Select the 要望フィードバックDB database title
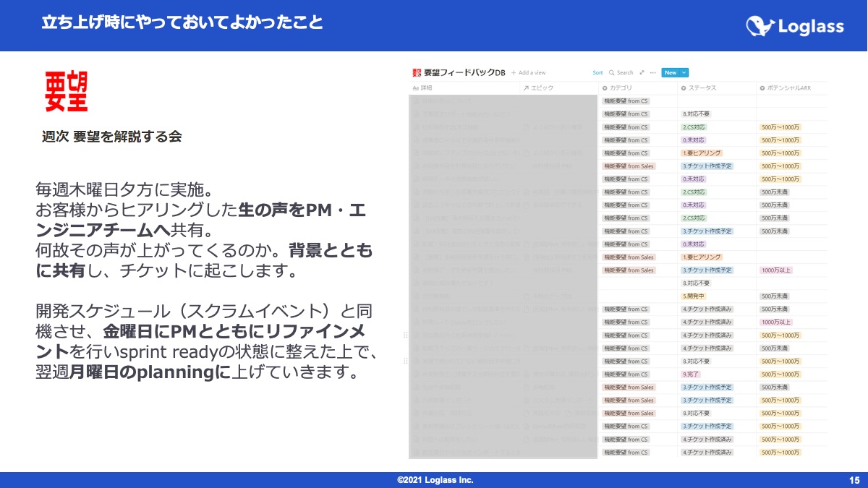 (464, 72)
